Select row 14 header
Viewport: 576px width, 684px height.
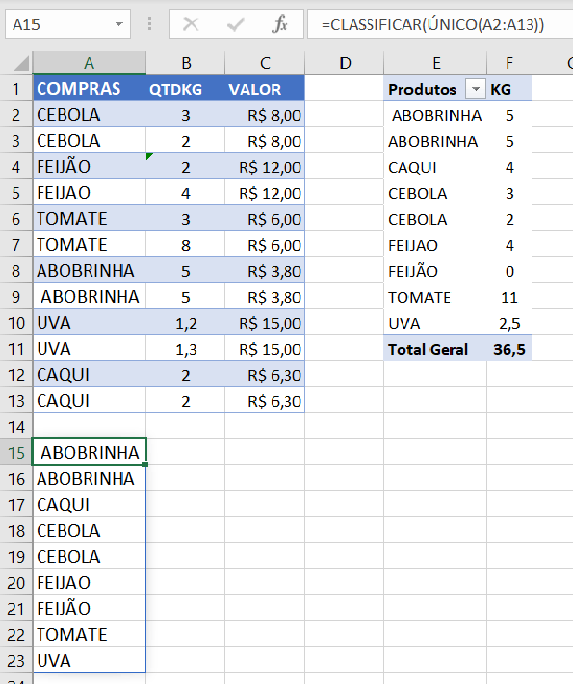[x=16, y=426]
